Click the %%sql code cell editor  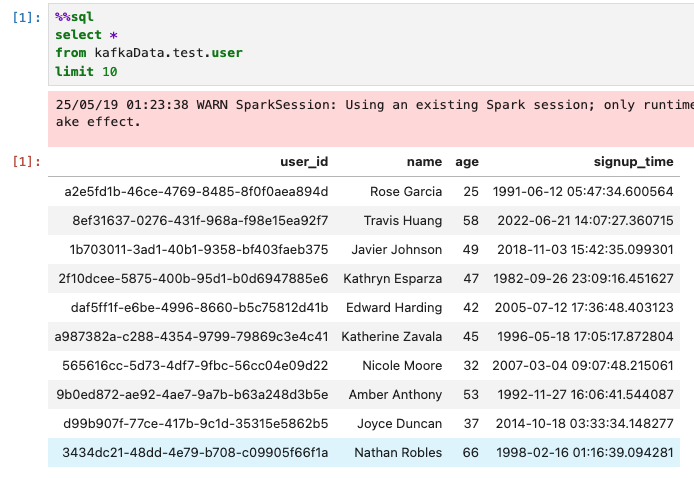371,44
